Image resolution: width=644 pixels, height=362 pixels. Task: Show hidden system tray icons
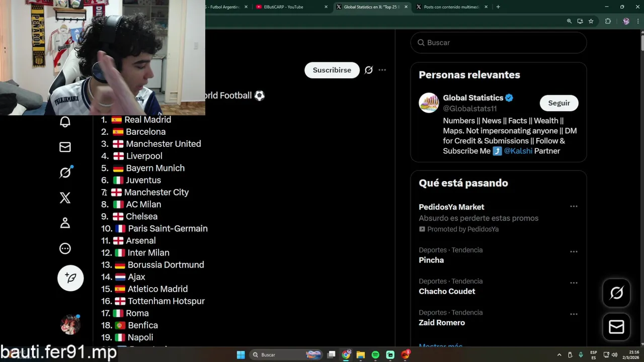coord(559,355)
